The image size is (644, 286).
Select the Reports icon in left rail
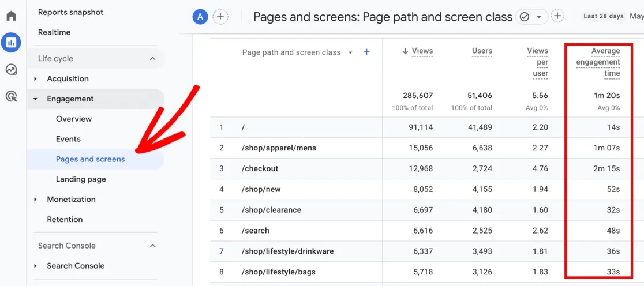pyautogui.click(x=11, y=42)
